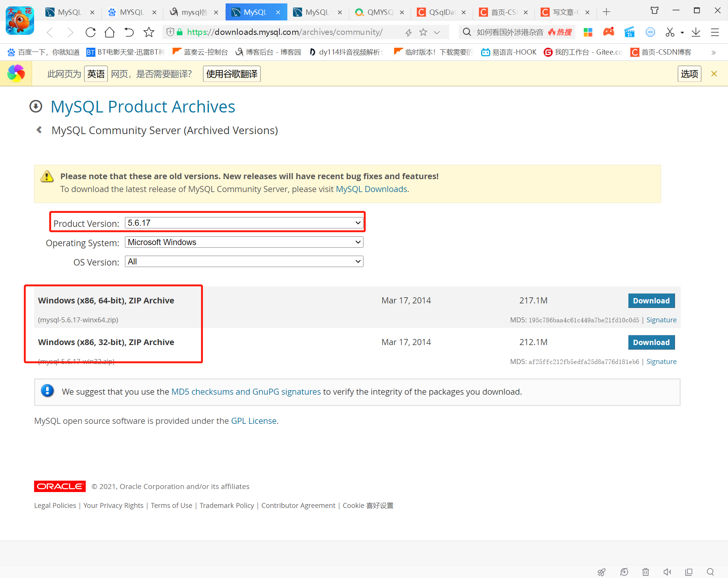Go to the browser home page icon
Image resolution: width=728 pixels, height=578 pixels.
click(x=109, y=33)
